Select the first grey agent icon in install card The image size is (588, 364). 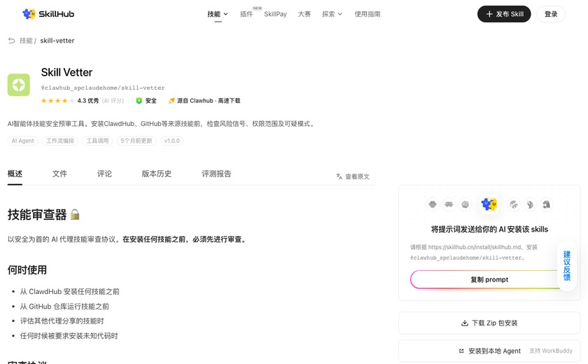pos(433,204)
